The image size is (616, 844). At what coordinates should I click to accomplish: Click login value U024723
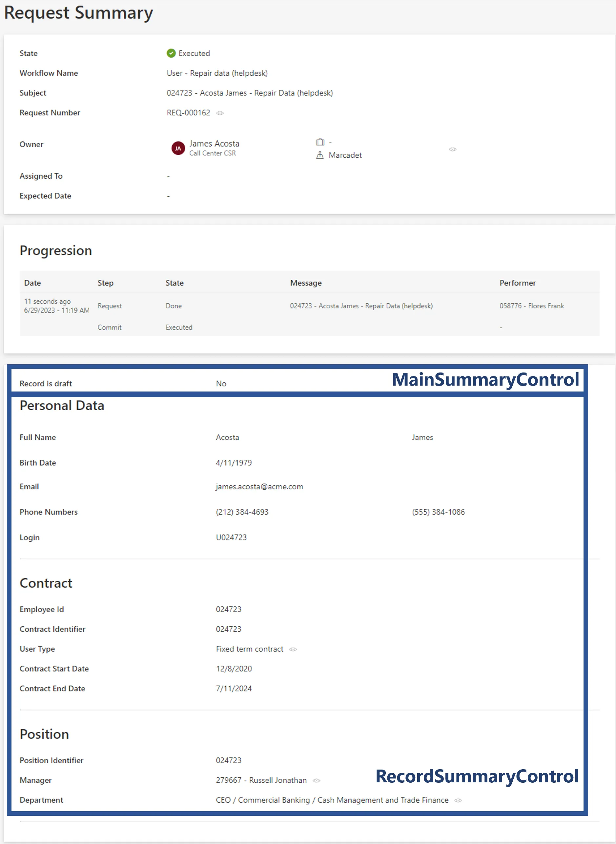[231, 537]
